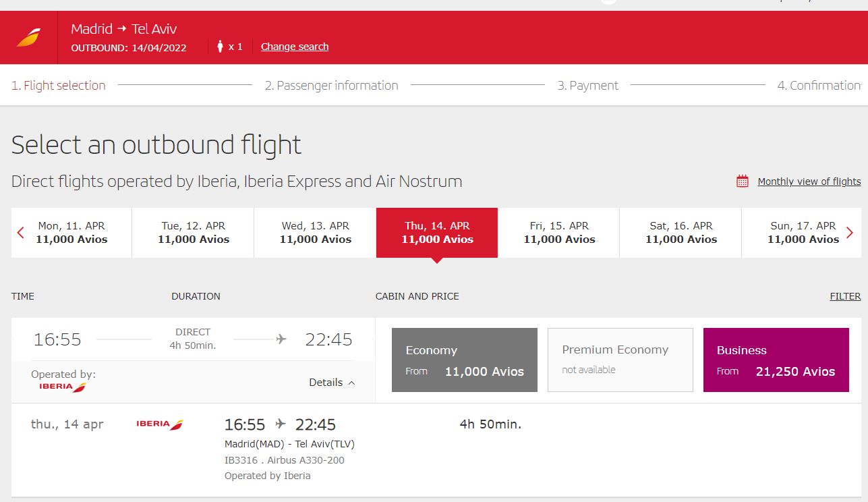Click the OUTBOUND: 14/04/2022 text
This screenshot has width=868, height=502.
[x=129, y=48]
